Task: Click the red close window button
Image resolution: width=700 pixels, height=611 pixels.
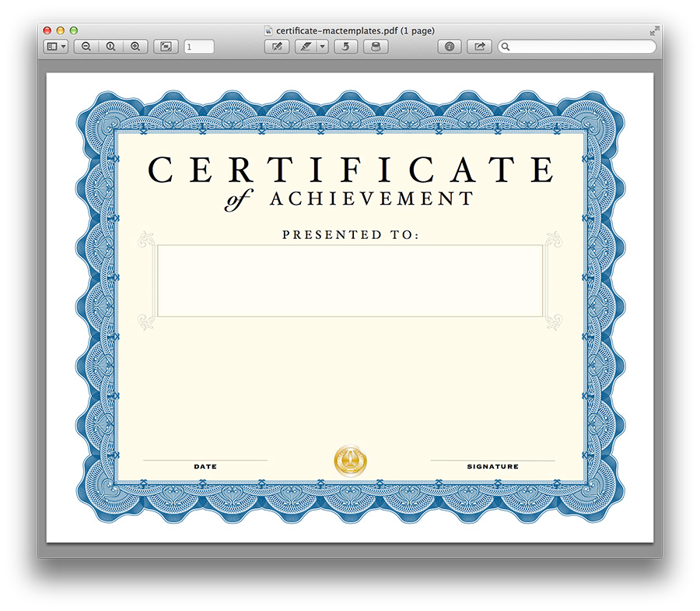Action: pyautogui.click(x=47, y=30)
